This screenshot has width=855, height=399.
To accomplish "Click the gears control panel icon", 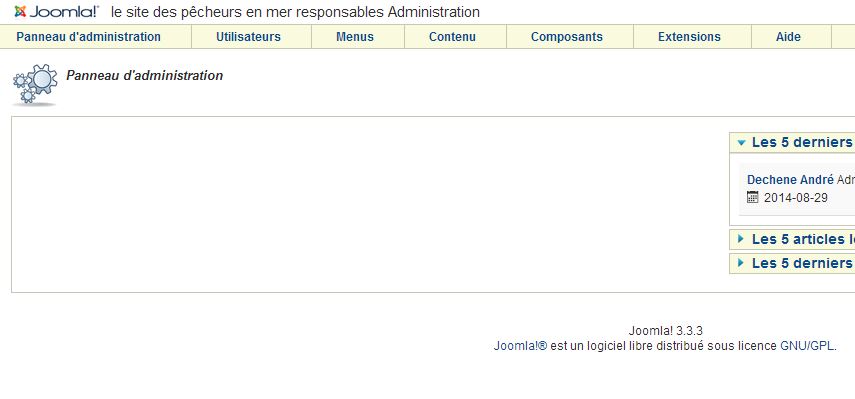I will click(x=34, y=84).
